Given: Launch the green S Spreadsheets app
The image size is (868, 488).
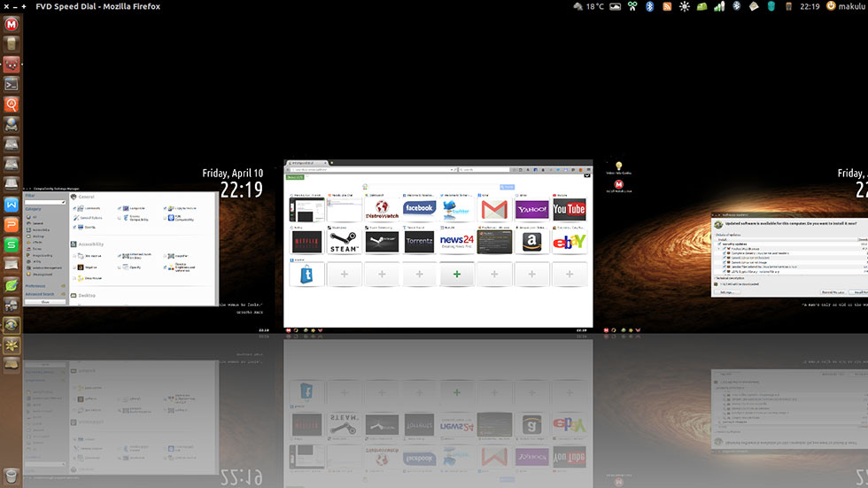Looking at the screenshot, I should [x=11, y=244].
